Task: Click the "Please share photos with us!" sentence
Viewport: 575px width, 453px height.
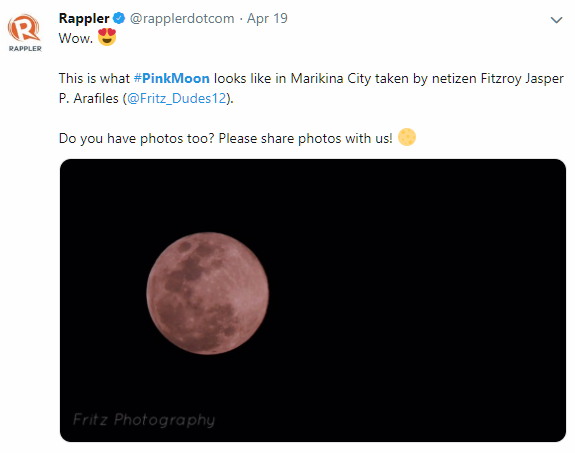Action: 305,138
